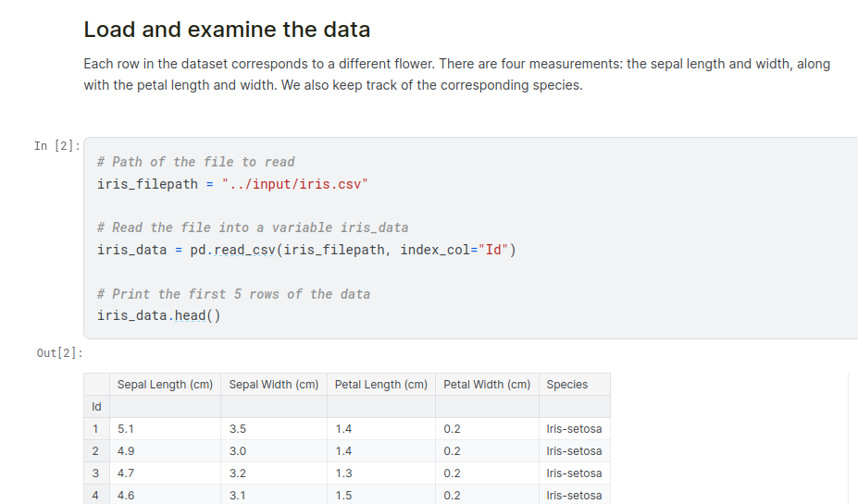This screenshot has width=858, height=504.
Task: Click the In [2] cell prompt label
Action: click(x=56, y=146)
